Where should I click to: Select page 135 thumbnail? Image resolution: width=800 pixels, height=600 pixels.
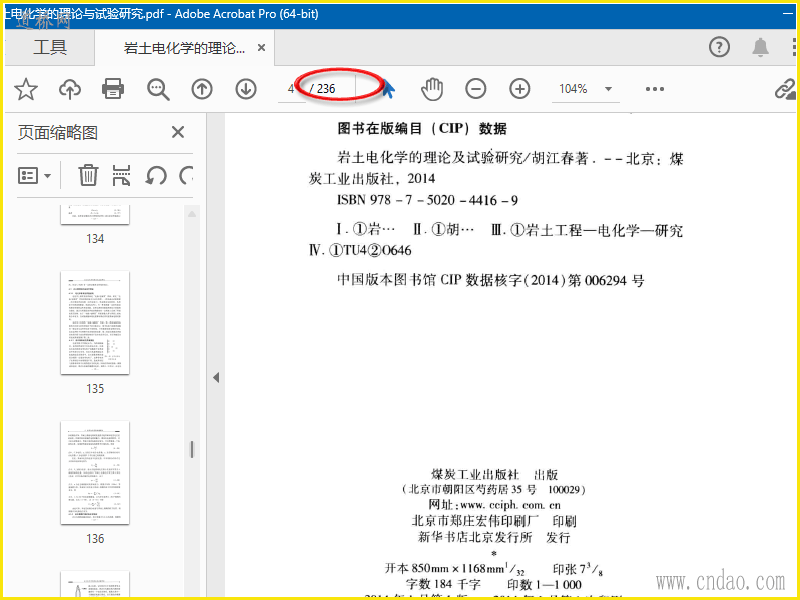point(95,323)
